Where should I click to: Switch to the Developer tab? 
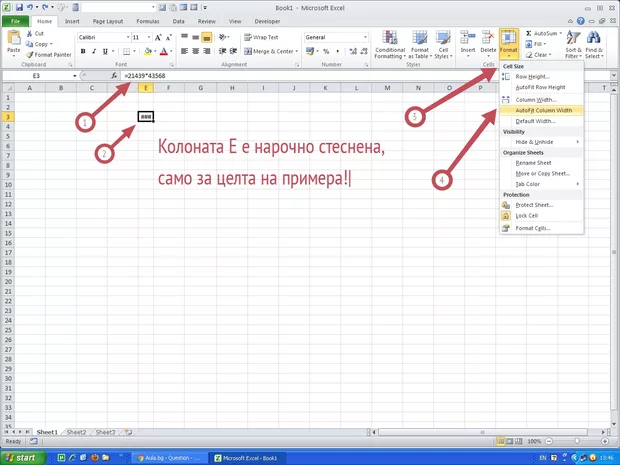click(x=267, y=21)
